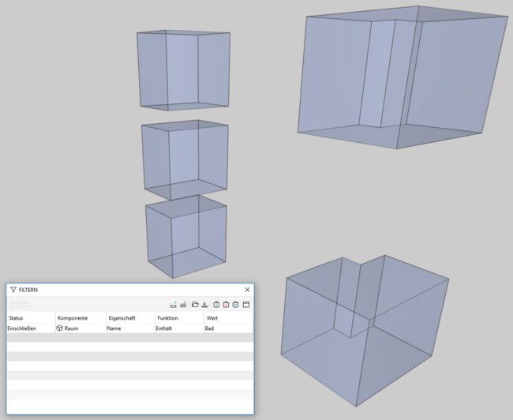Click the cube icon next to Raum
Screen dimensions: 513x420
point(59,328)
